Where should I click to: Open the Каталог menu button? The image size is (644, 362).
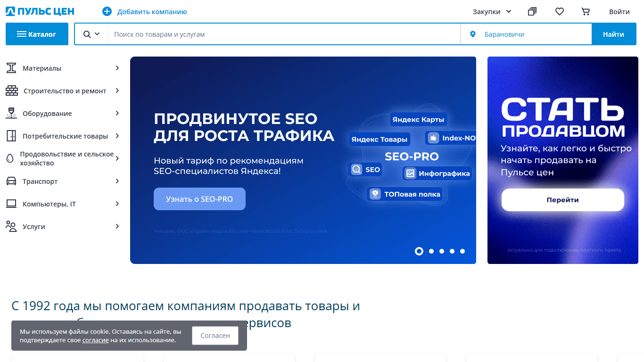(x=37, y=34)
